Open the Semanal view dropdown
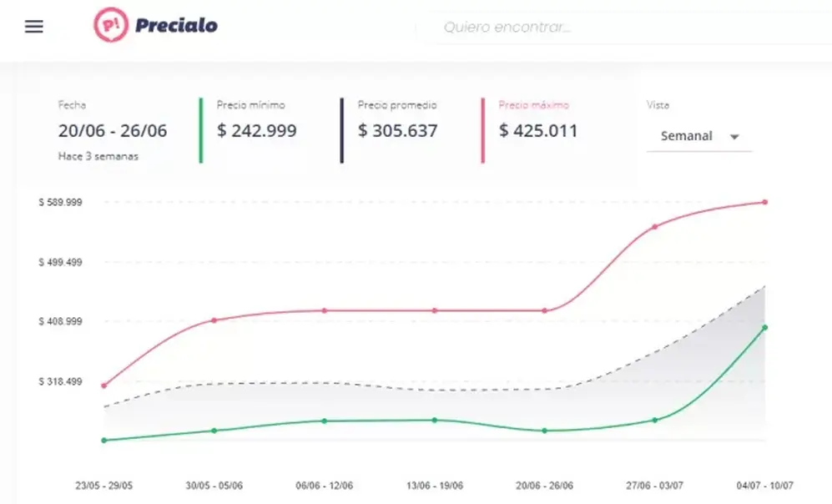 pyautogui.click(x=699, y=136)
